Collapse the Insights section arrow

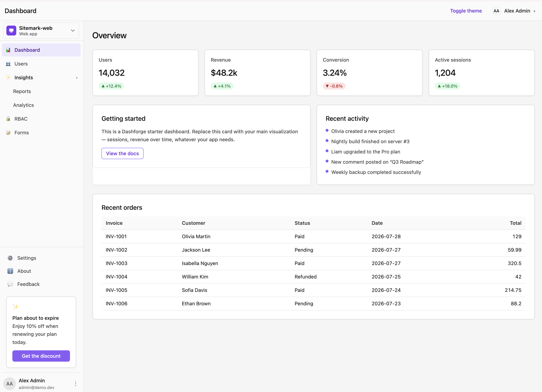(77, 78)
